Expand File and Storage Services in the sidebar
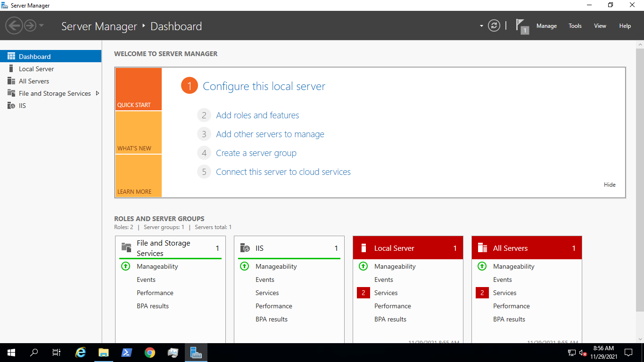Screen dimensions: 644x362 (98, 93)
